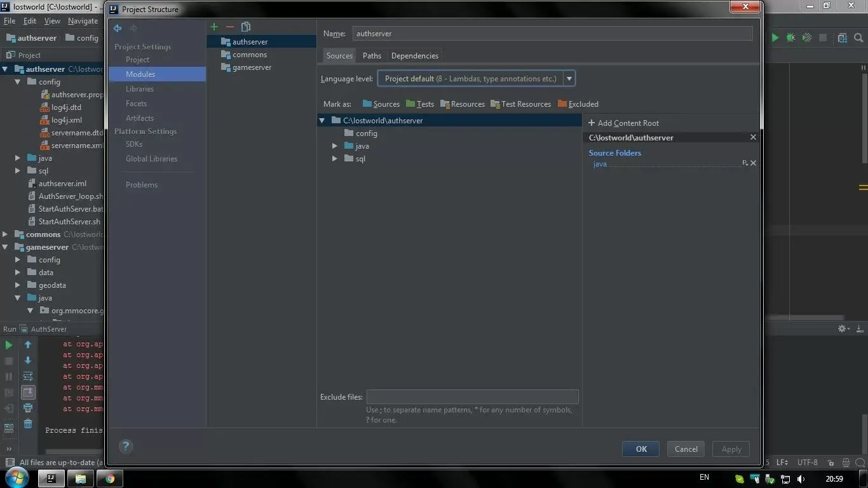Select log4j.xml in the Project panel
The image size is (868, 488).
pyautogui.click(x=66, y=120)
